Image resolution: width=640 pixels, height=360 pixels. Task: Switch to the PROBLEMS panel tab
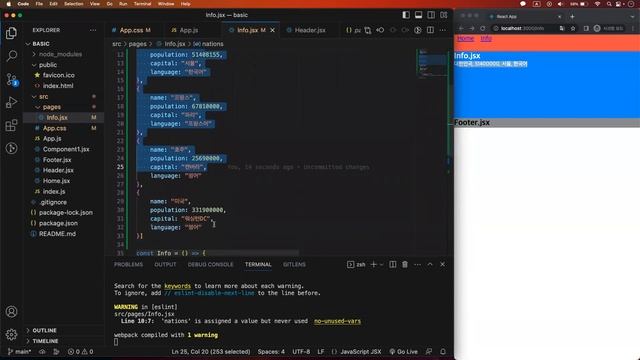tap(128, 264)
